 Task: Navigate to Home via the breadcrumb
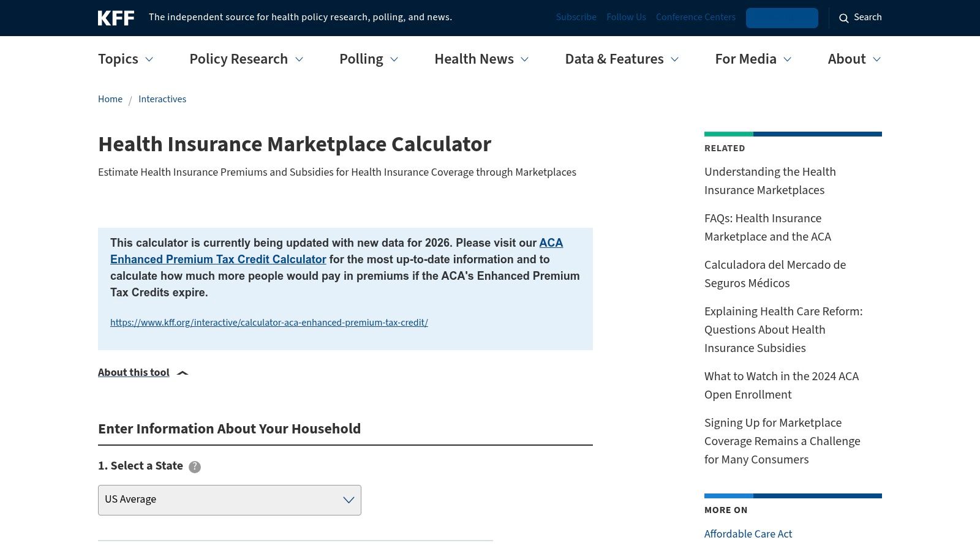[110, 99]
